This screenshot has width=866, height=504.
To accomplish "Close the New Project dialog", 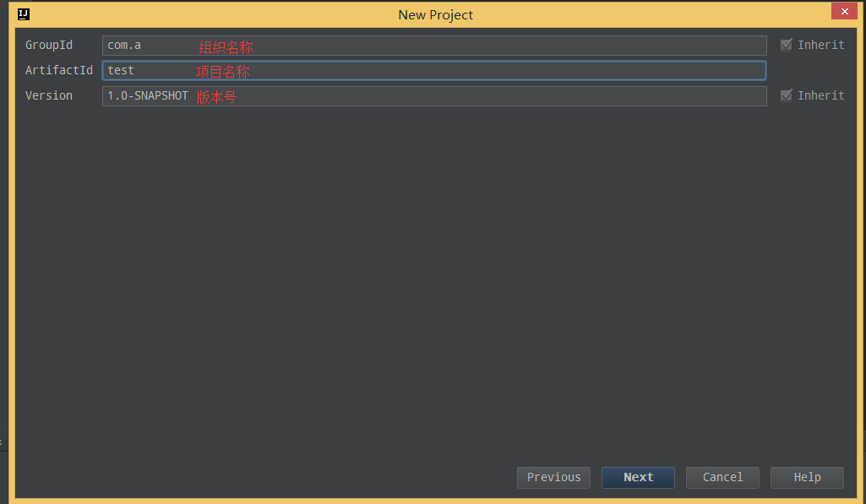I will (844, 11).
